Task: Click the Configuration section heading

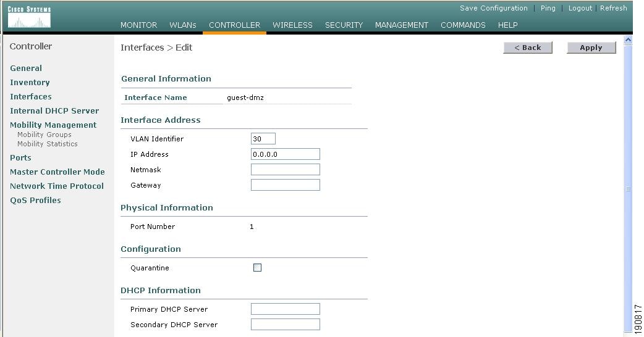Action: tap(151, 249)
